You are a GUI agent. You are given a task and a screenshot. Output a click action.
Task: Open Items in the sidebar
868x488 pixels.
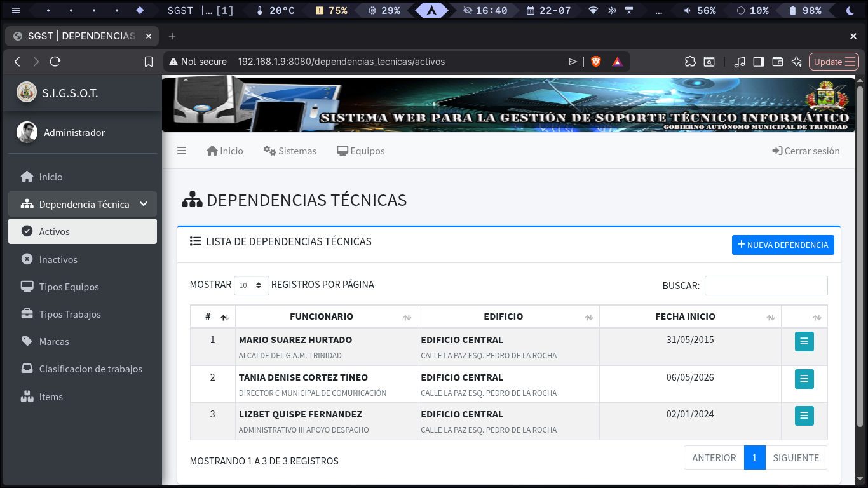[x=83, y=396]
